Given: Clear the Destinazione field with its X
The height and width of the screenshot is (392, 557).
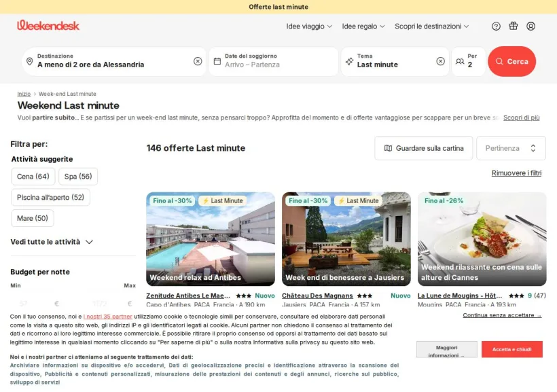Looking at the screenshot, I should [198, 61].
